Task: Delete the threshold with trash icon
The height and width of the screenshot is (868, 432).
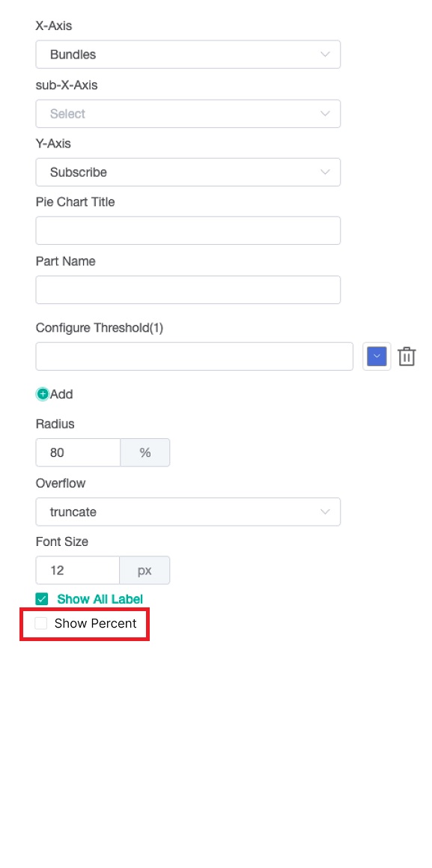Action: coord(407,356)
